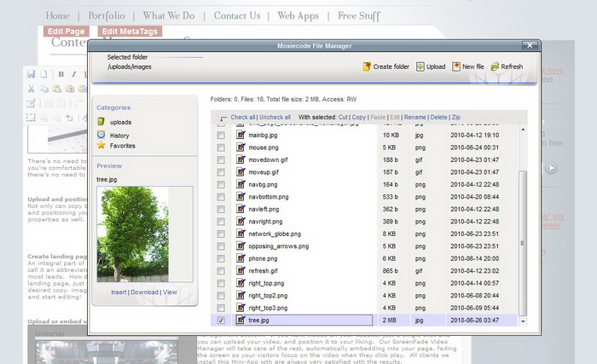
Task: Open the uploads category icon
Action: pyautogui.click(x=101, y=123)
